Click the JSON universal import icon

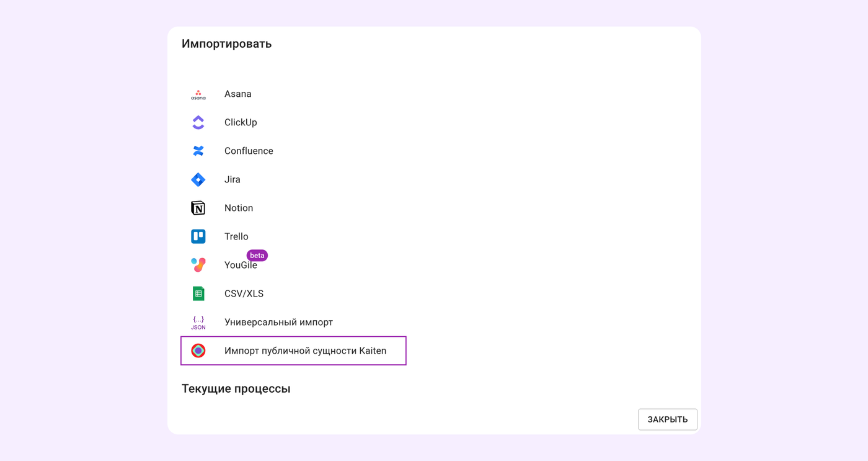point(198,323)
